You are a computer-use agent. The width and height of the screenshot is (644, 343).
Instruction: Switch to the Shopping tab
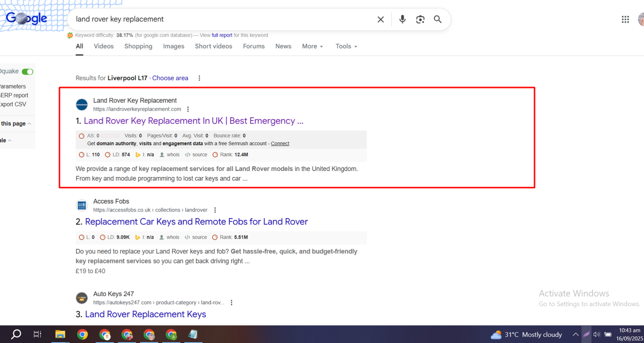point(138,46)
